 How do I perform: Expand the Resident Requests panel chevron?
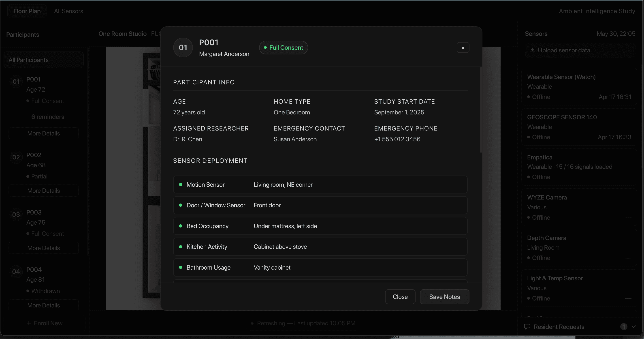pos(633,327)
